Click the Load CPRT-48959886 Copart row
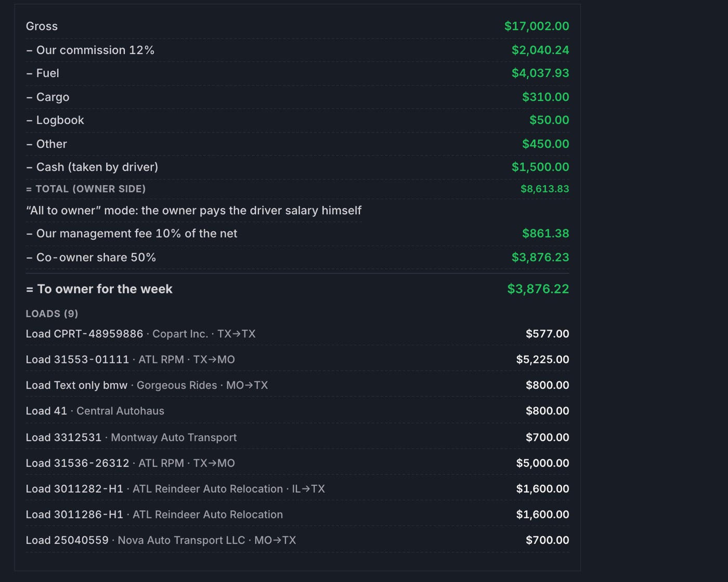The width and height of the screenshot is (728, 582). 297,334
